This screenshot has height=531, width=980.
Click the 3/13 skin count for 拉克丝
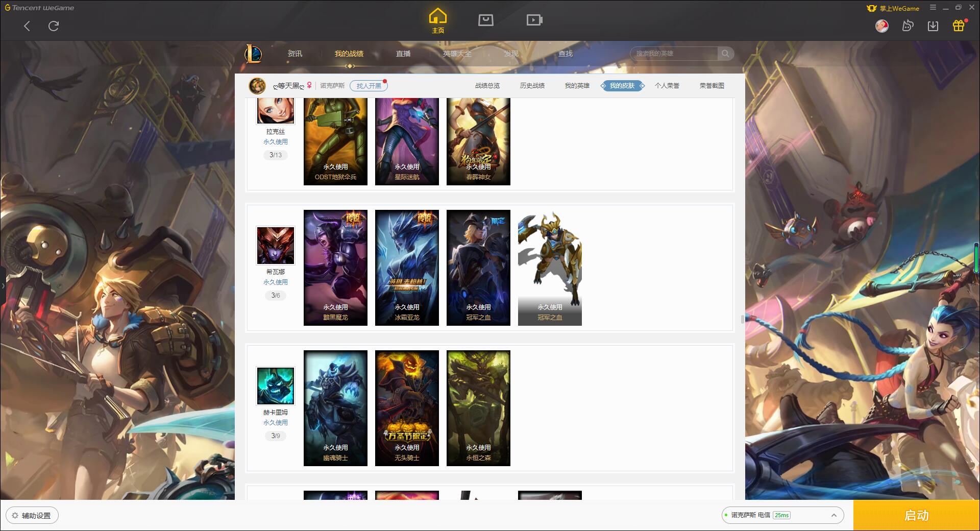click(276, 155)
